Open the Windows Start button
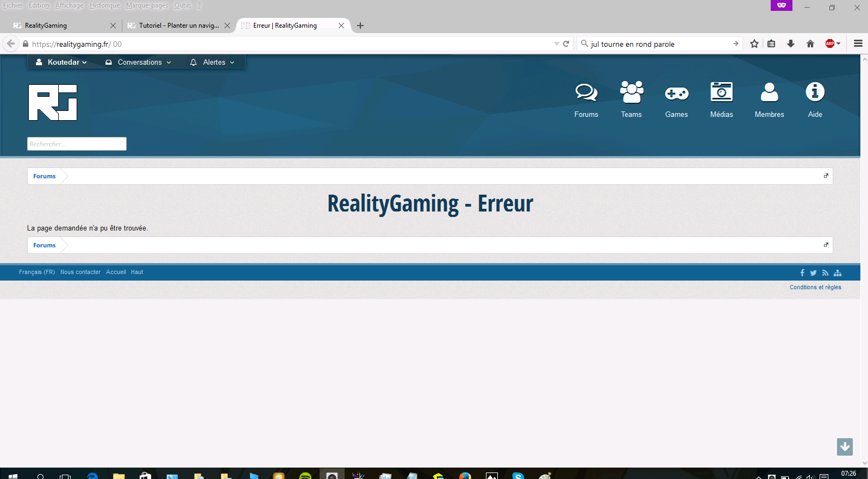This screenshot has height=479, width=868. [13, 475]
